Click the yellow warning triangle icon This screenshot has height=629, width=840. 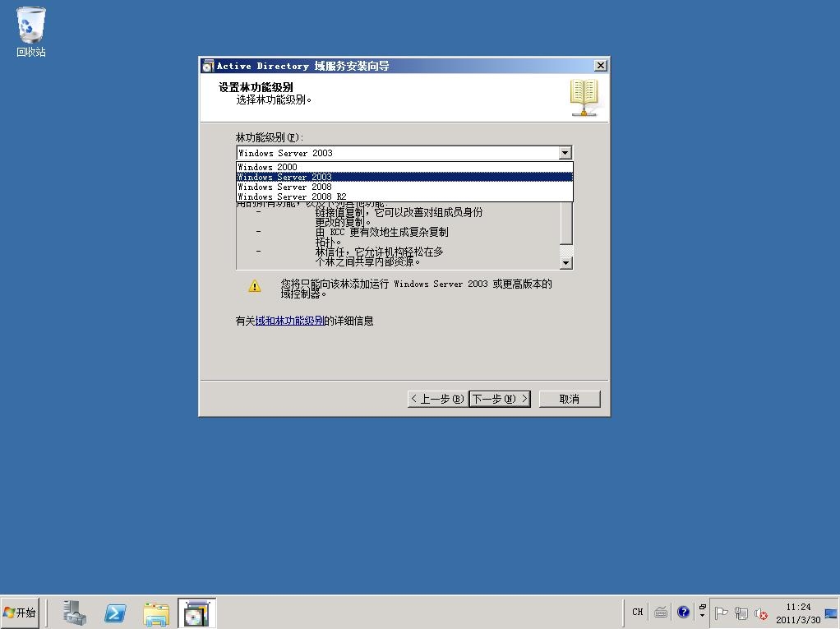pos(255,286)
